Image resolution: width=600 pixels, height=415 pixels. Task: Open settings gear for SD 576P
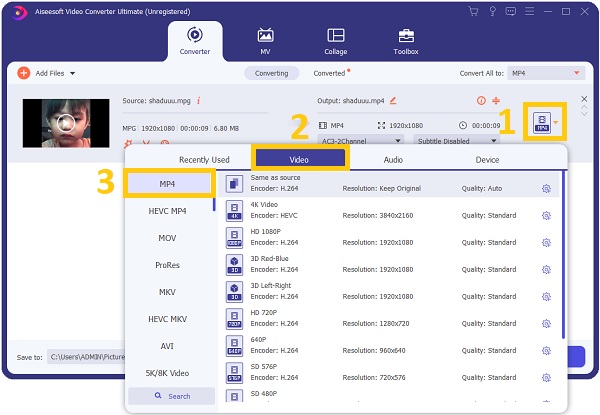click(546, 378)
